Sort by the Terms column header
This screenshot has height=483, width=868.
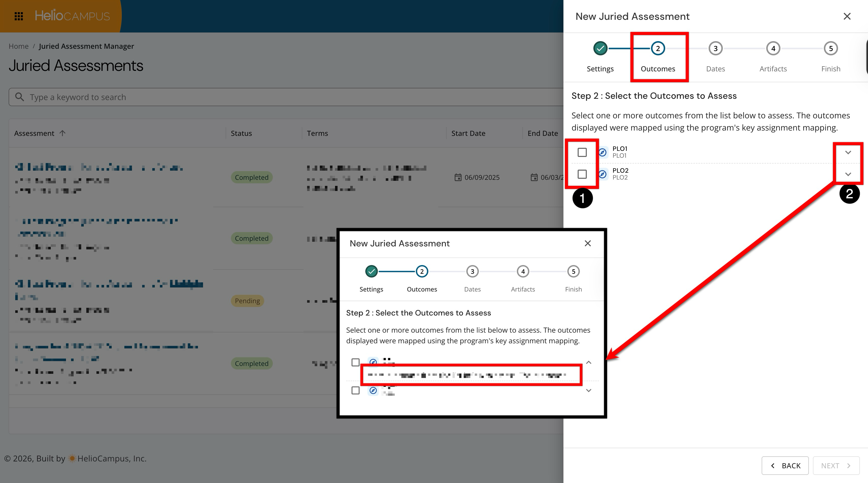(x=318, y=133)
